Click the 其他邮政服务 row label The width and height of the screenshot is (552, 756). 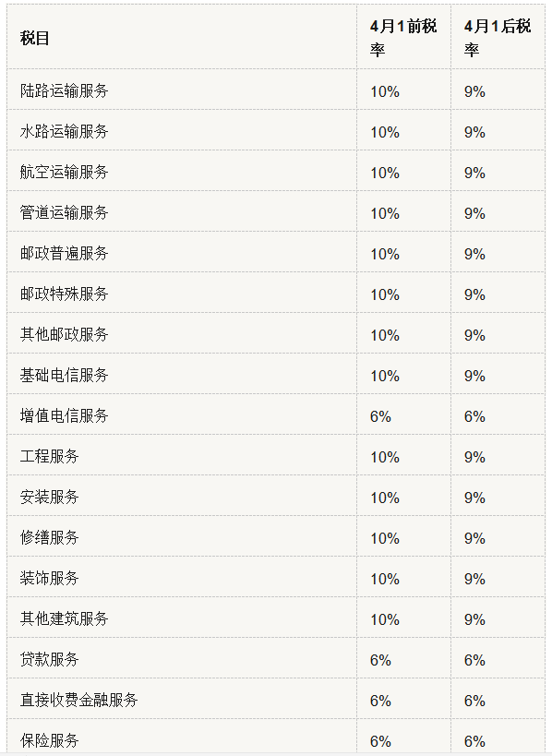(x=64, y=334)
